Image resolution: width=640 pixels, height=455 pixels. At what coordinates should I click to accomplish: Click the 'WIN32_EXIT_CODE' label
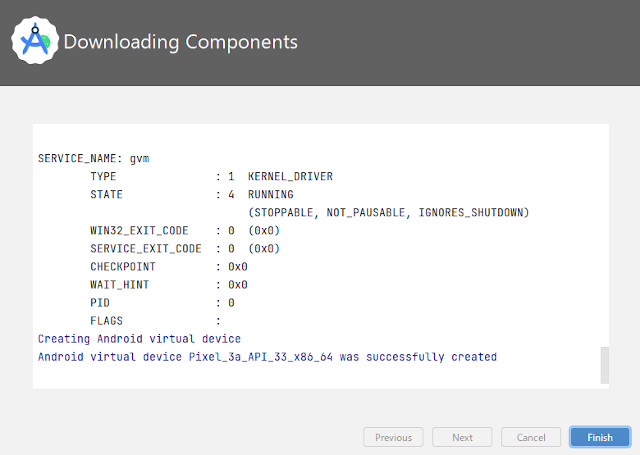[x=139, y=231]
